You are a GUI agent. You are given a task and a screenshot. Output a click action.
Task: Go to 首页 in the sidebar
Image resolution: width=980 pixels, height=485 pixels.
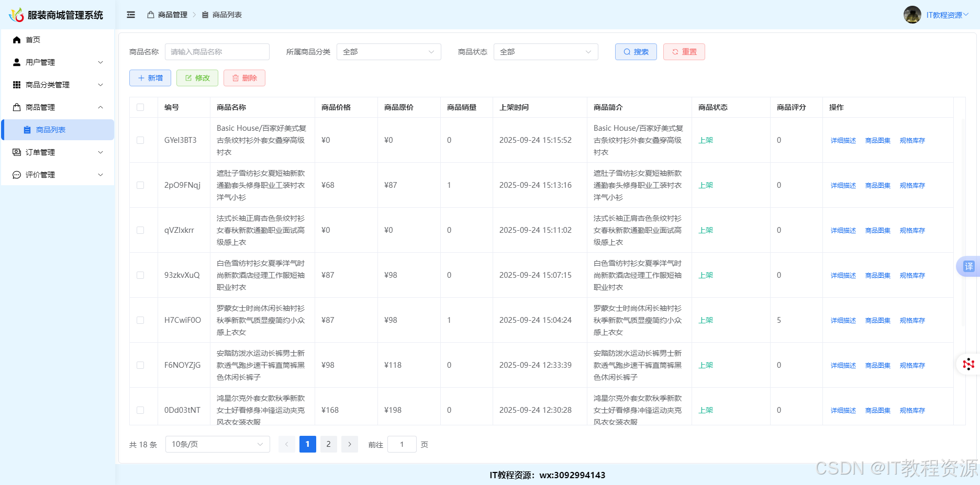(x=58, y=40)
